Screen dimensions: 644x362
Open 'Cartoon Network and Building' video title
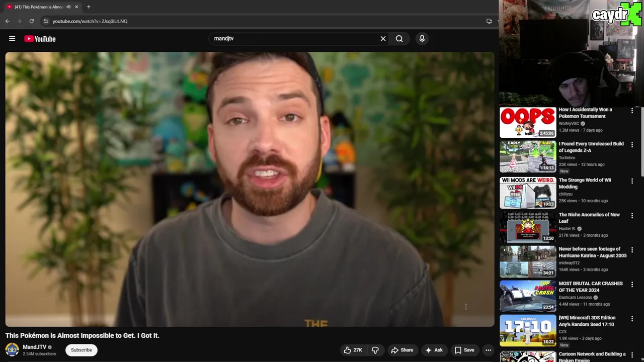point(592,356)
